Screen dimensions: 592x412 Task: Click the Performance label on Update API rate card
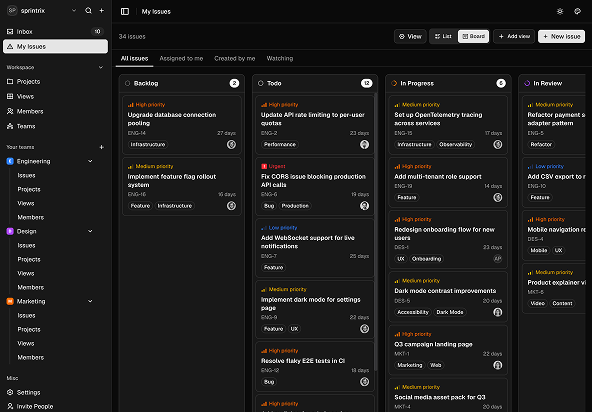280,145
